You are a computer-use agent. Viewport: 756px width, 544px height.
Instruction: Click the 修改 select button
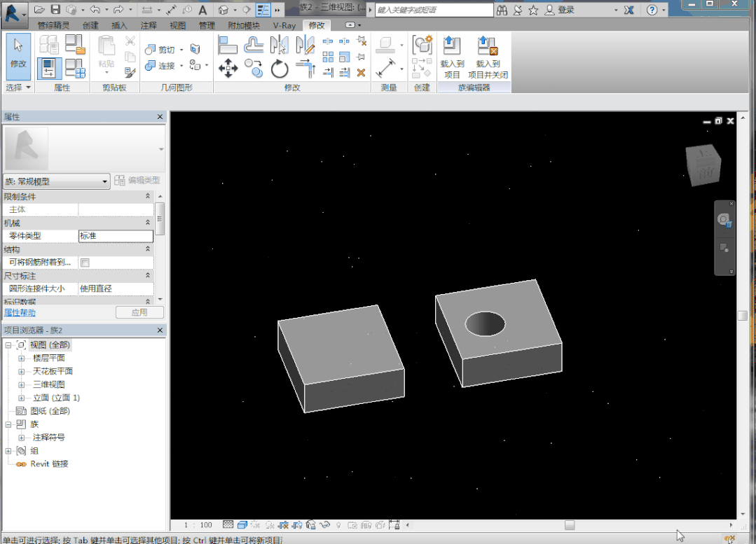point(18,55)
